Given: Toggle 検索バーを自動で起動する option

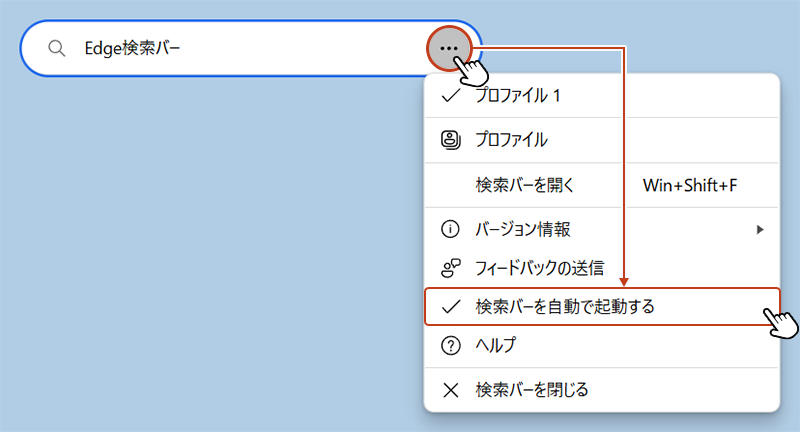Looking at the screenshot, I should [602, 307].
